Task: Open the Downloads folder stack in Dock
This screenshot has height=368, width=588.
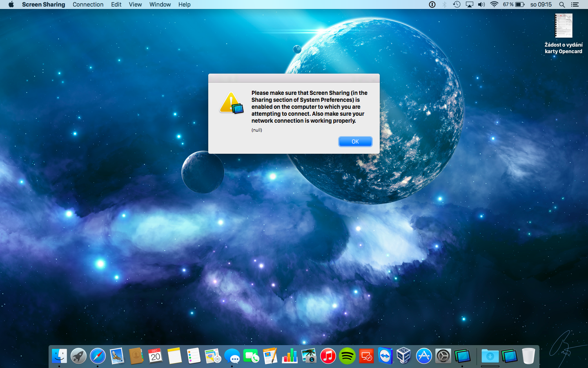Action: tap(490, 356)
